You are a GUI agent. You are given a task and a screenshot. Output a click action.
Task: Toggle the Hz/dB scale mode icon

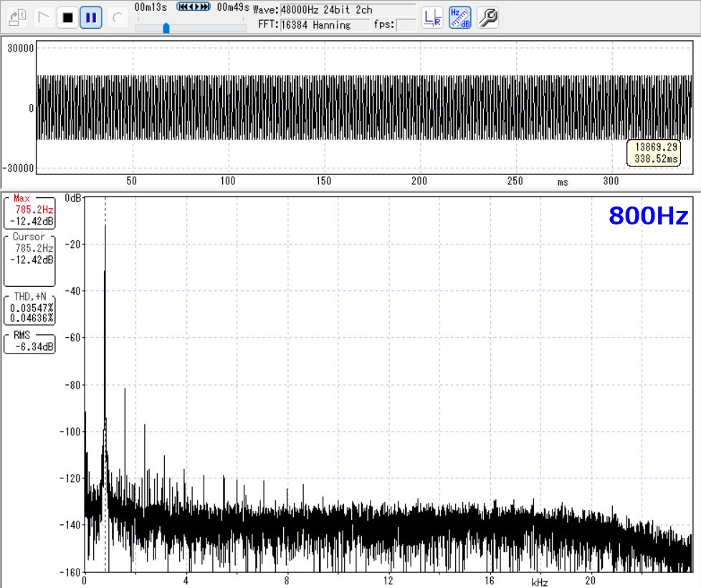[460, 17]
